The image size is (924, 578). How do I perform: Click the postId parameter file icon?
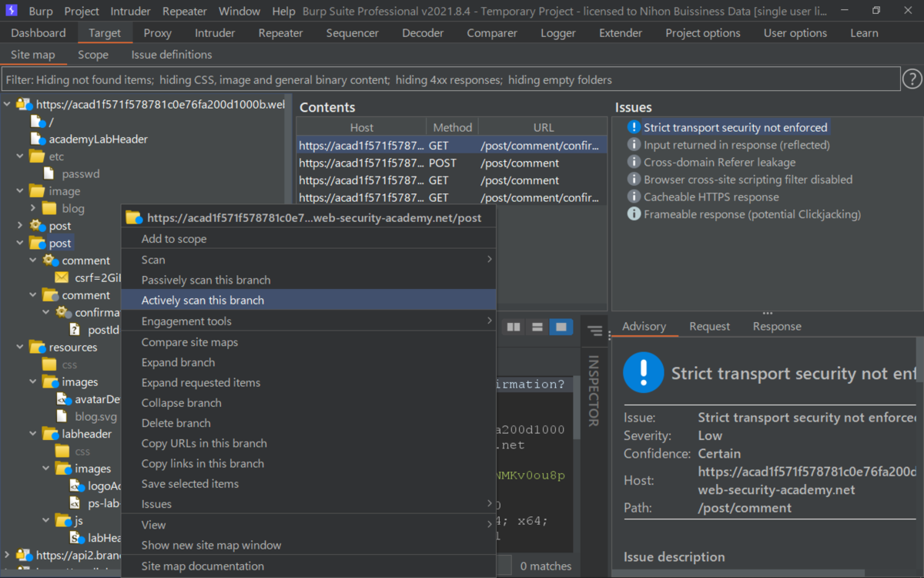75,330
